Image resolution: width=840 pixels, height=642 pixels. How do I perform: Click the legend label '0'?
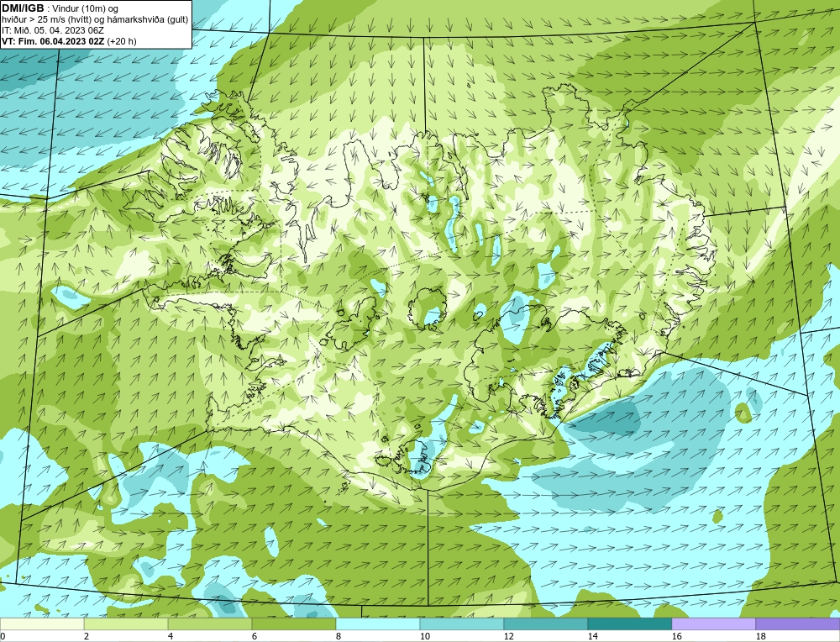(3, 636)
